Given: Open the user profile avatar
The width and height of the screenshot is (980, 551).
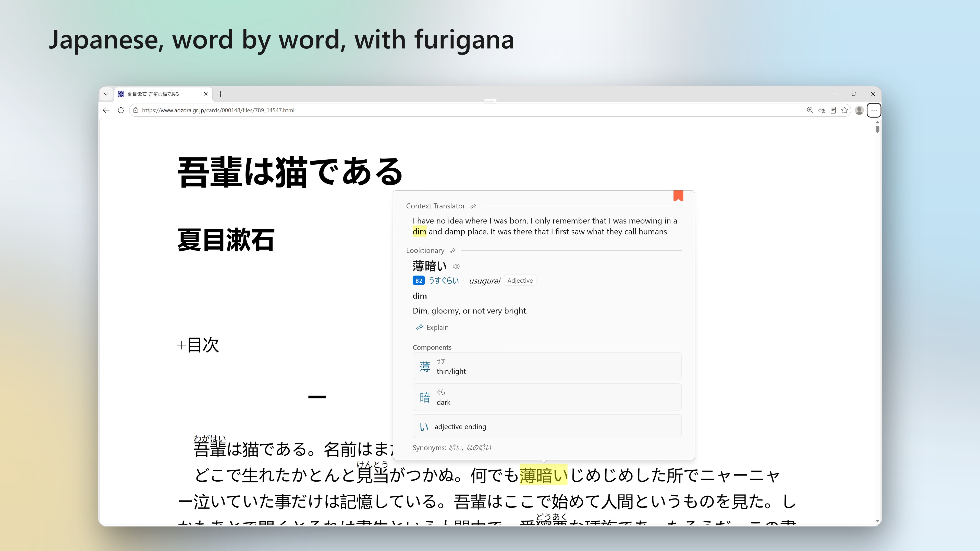Looking at the screenshot, I should point(859,110).
